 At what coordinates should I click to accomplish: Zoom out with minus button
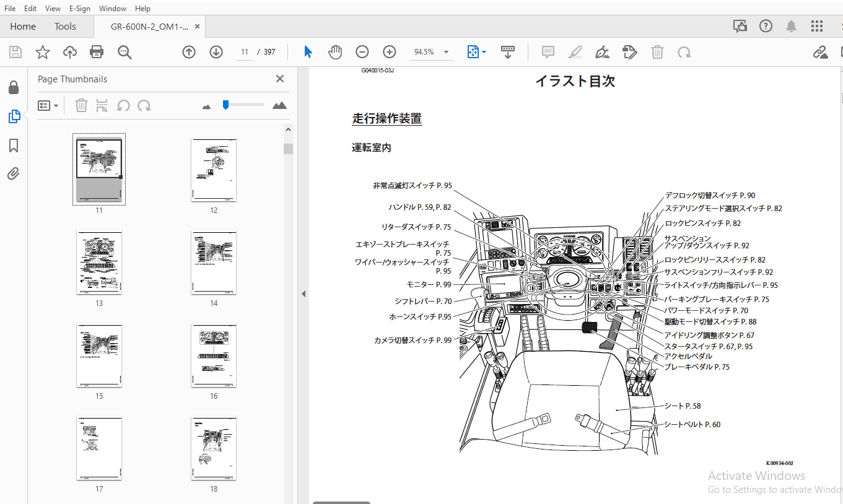pos(362,52)
